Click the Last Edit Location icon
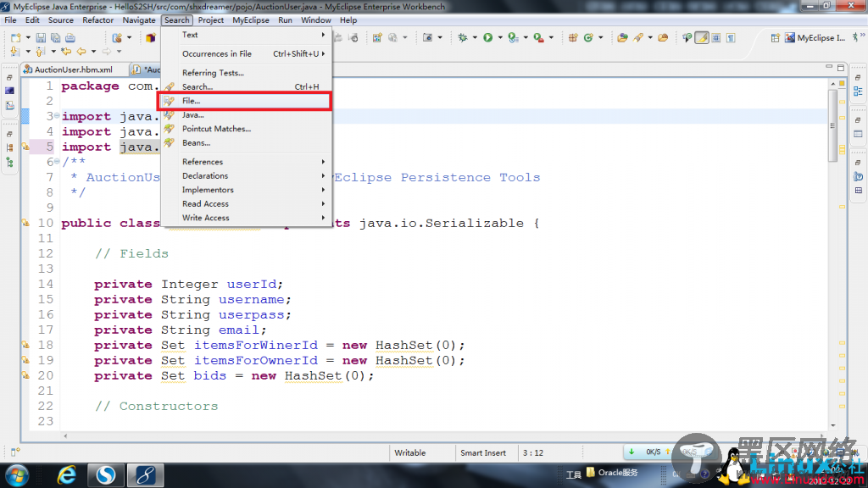The image size is (868, 488). 66,52
